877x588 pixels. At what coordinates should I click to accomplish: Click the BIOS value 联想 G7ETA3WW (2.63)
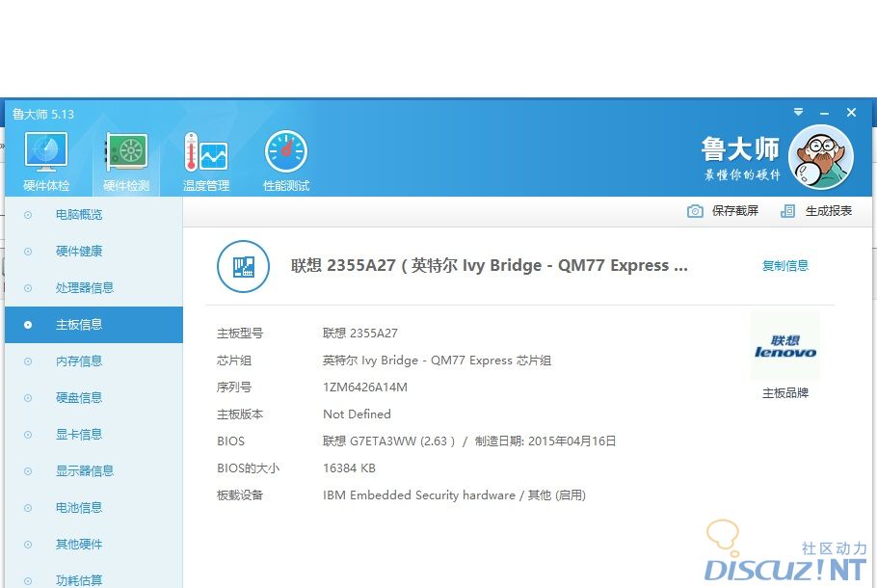tap(388, 441)
